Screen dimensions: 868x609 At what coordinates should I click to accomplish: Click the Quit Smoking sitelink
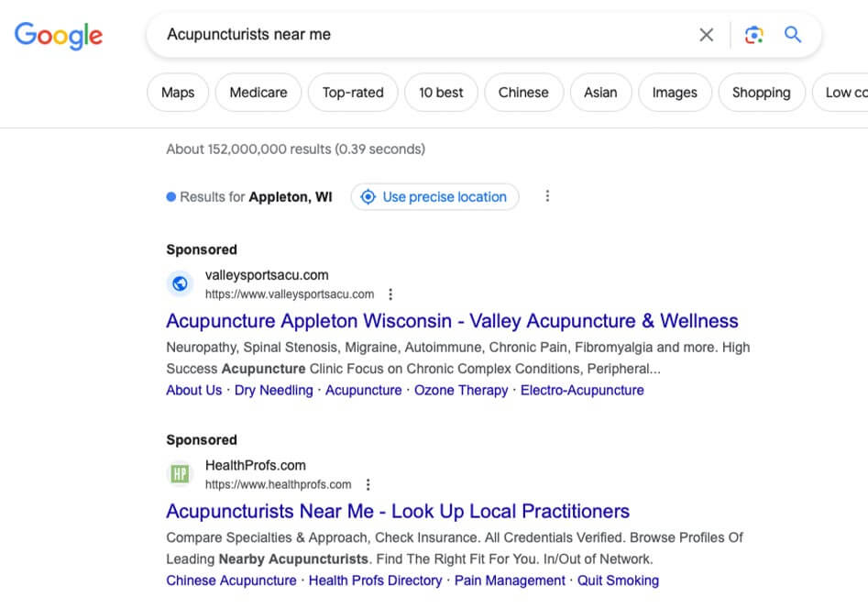pyautogui.click(x=619, y=581)
